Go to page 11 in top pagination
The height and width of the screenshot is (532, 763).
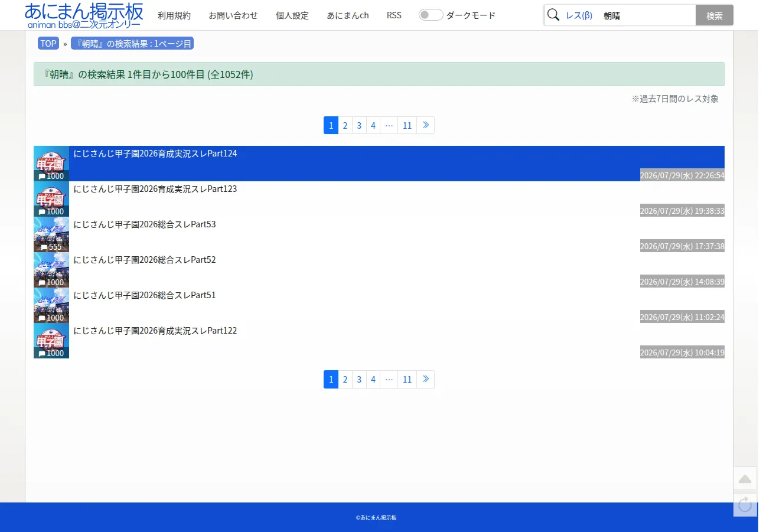tap(407, 125)
